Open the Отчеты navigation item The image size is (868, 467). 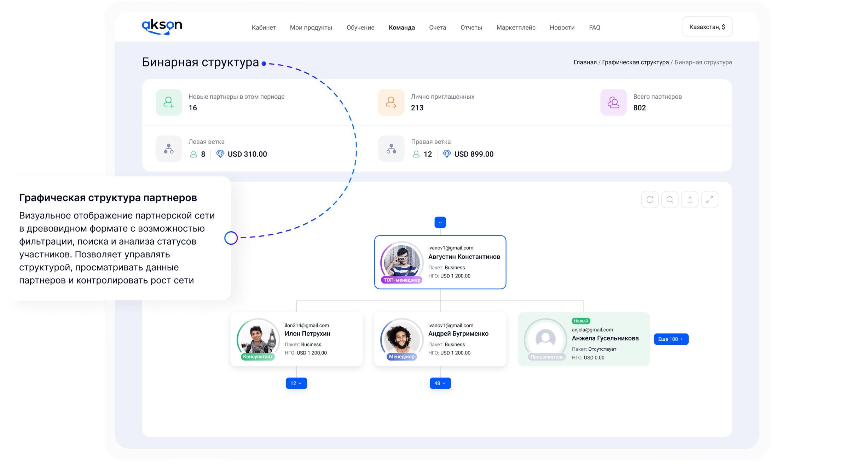pos(471,28)
